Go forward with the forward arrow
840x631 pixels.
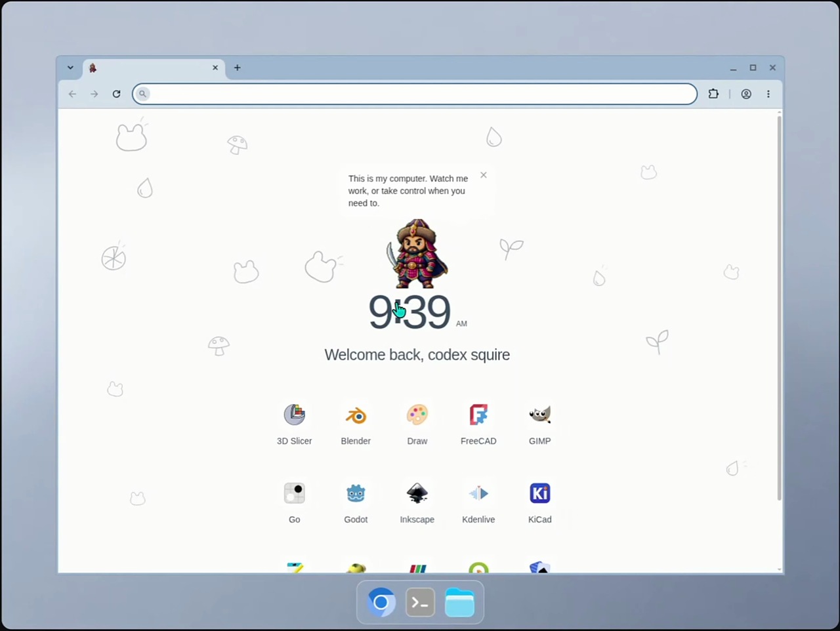coord(94,94)
